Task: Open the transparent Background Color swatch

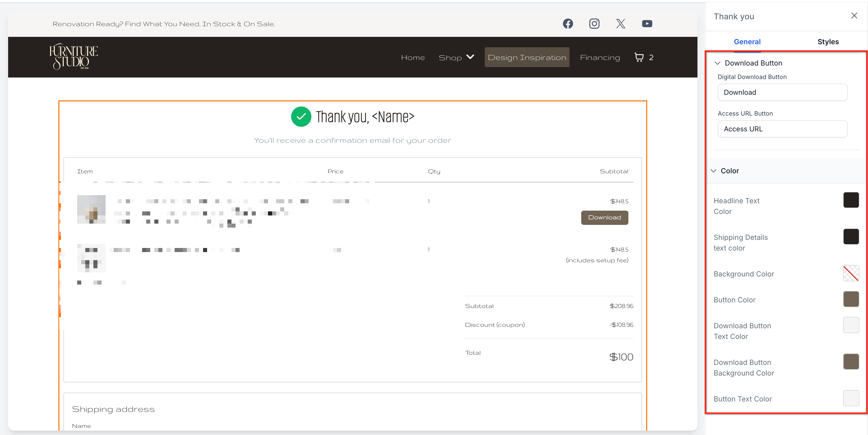Action: (851, 273)
